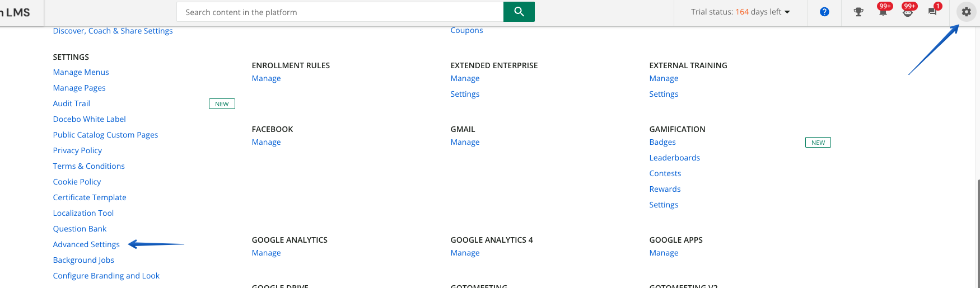Open Configure Branding and Look

coord(106,276)
